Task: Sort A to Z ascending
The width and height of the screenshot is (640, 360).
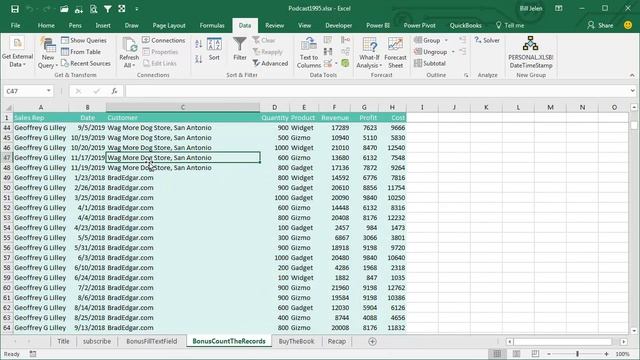Action: point(198,44)
